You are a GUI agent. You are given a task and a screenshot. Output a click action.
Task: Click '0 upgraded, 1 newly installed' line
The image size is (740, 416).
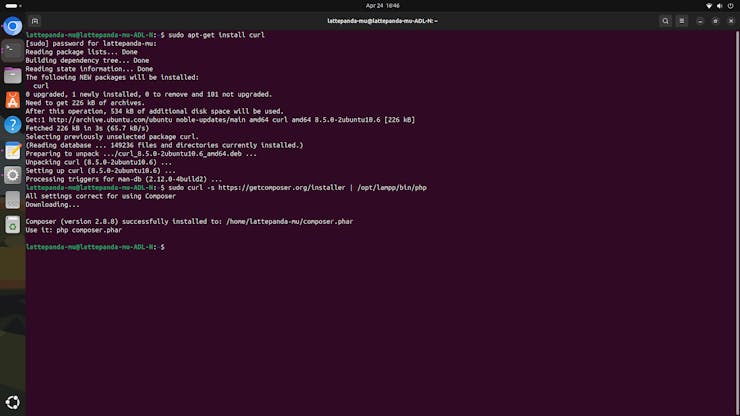149,94
